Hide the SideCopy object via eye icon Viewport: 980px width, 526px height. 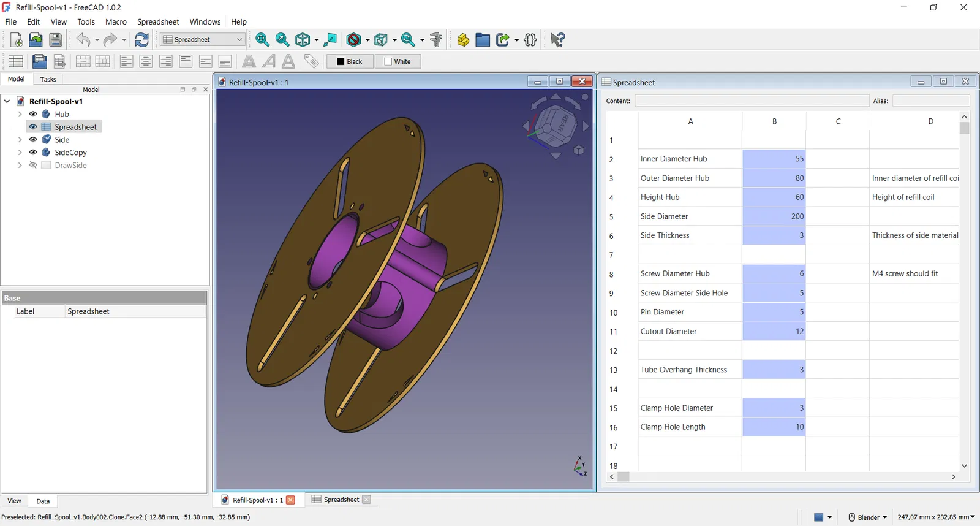[x=33, y=153]
